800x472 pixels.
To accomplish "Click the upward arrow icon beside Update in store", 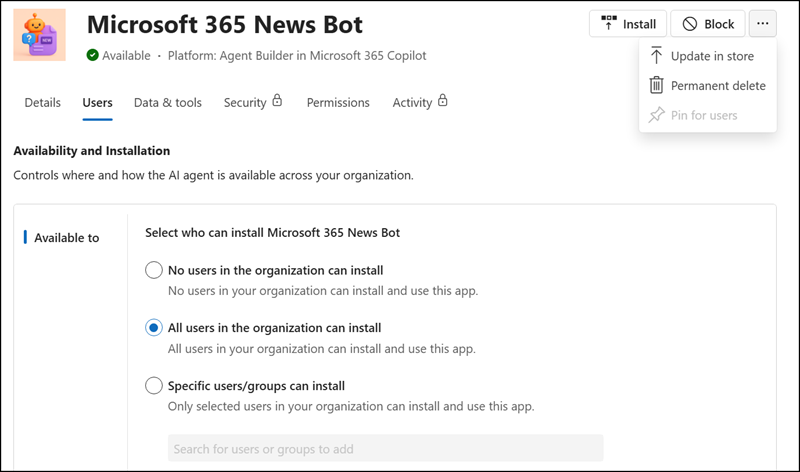I will coord(656,56).
